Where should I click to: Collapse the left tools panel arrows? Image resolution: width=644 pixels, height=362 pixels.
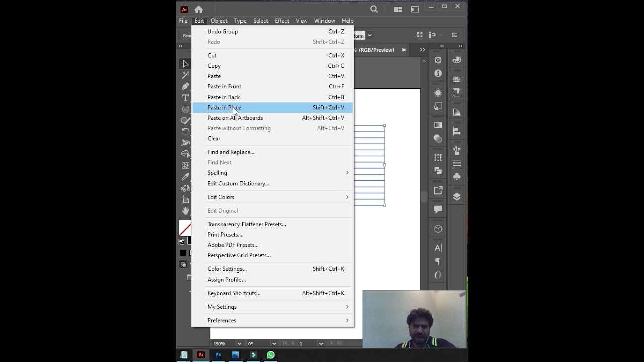coord(181,46)
